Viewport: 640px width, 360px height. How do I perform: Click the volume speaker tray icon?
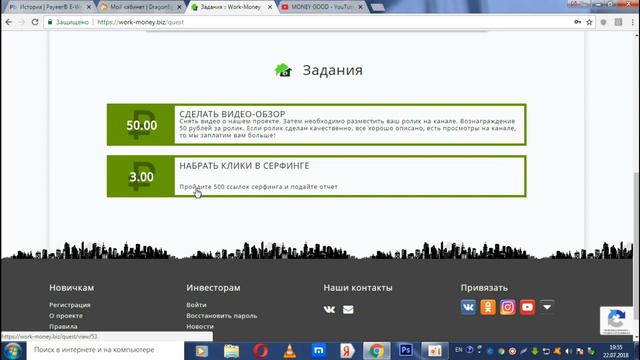568,351
